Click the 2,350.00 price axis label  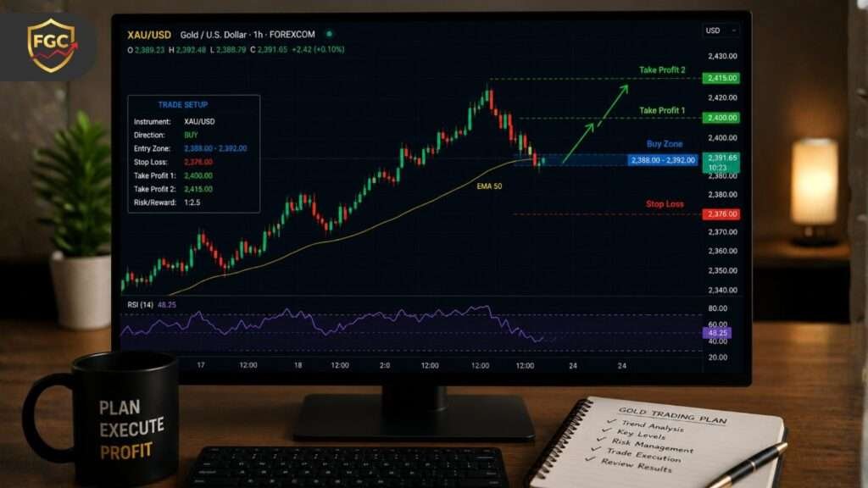[x=722, y=271]
